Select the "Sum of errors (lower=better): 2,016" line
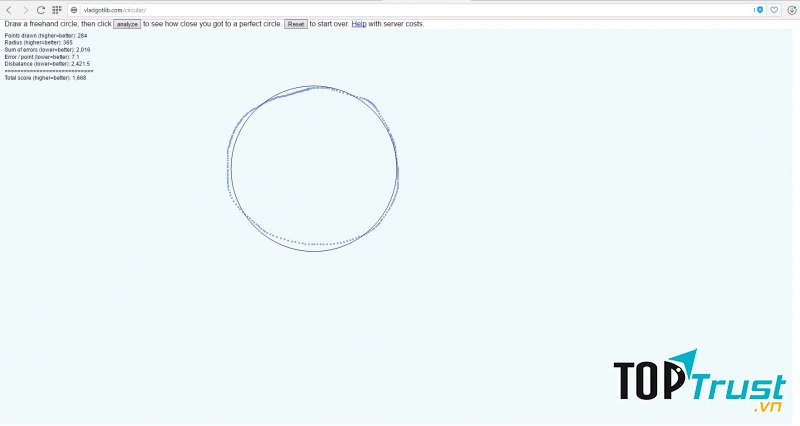Screen dimensions: 800x426 [47, 50]
